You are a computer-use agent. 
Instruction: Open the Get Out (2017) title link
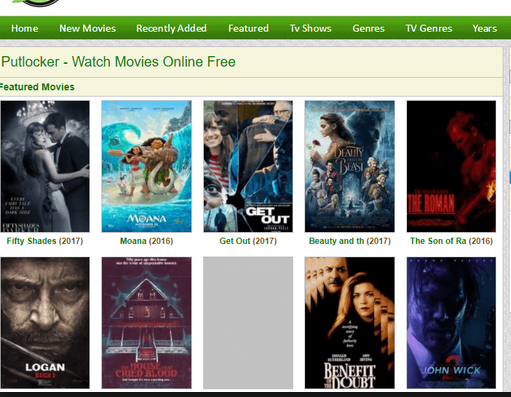point(248,241)
